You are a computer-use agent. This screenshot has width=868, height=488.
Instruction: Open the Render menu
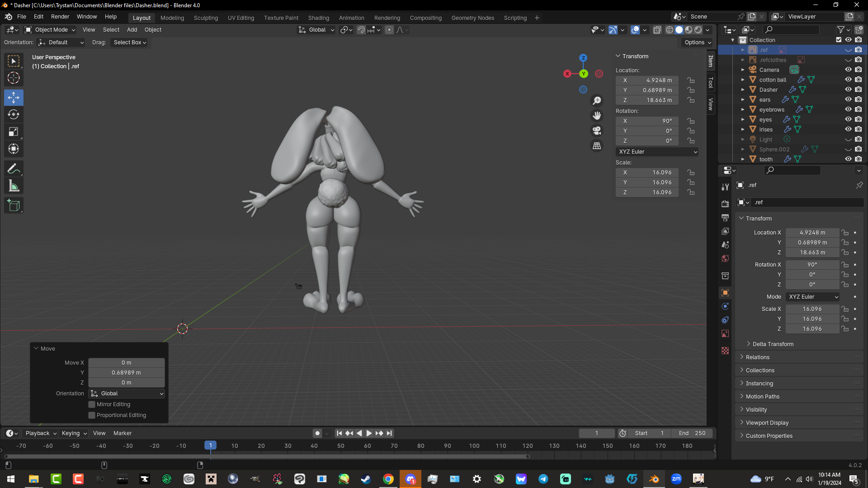pos(60,17)
